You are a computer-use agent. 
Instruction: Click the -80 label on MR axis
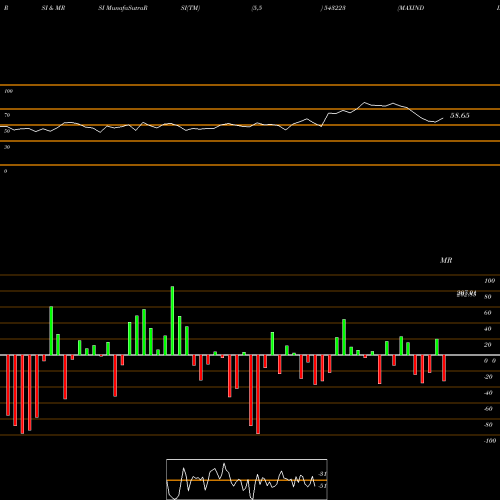tap(488, 425)
